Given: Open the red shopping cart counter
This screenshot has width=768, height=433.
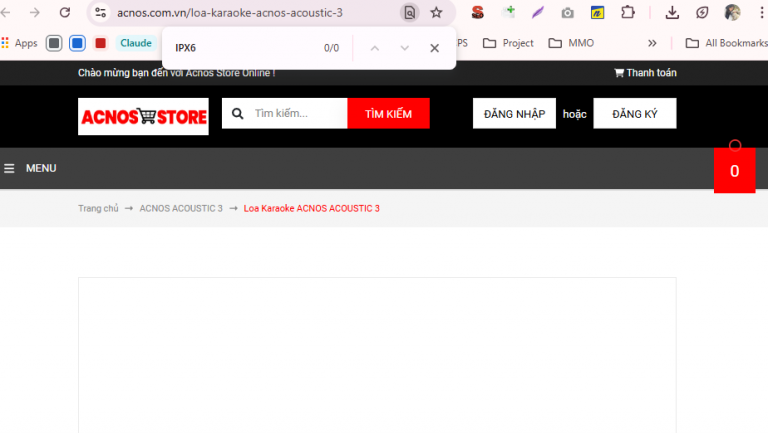Looking at the screenshot, I should (x=734, y=170).
